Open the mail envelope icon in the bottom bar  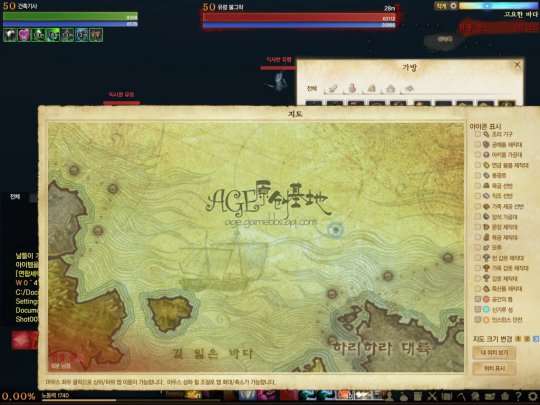490,397
